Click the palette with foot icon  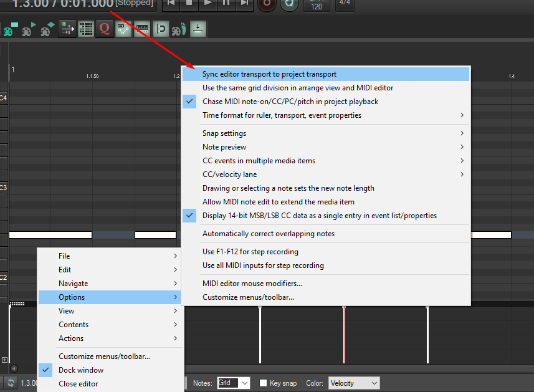point(179,29)
